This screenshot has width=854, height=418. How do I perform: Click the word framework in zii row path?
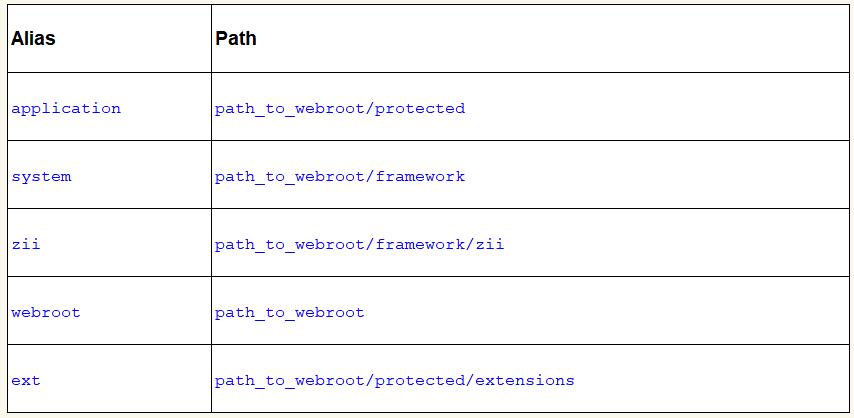420,244
